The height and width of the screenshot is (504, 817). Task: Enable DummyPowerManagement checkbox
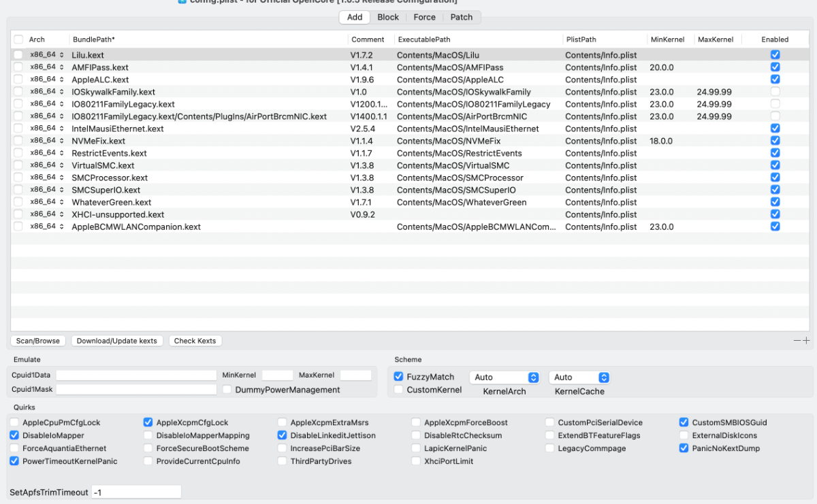coord(227,390)
